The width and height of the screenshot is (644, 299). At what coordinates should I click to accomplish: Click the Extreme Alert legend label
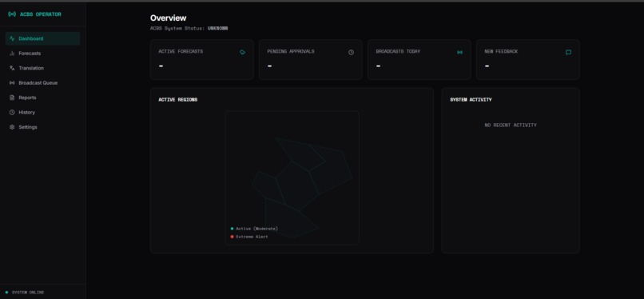point(252,237)
